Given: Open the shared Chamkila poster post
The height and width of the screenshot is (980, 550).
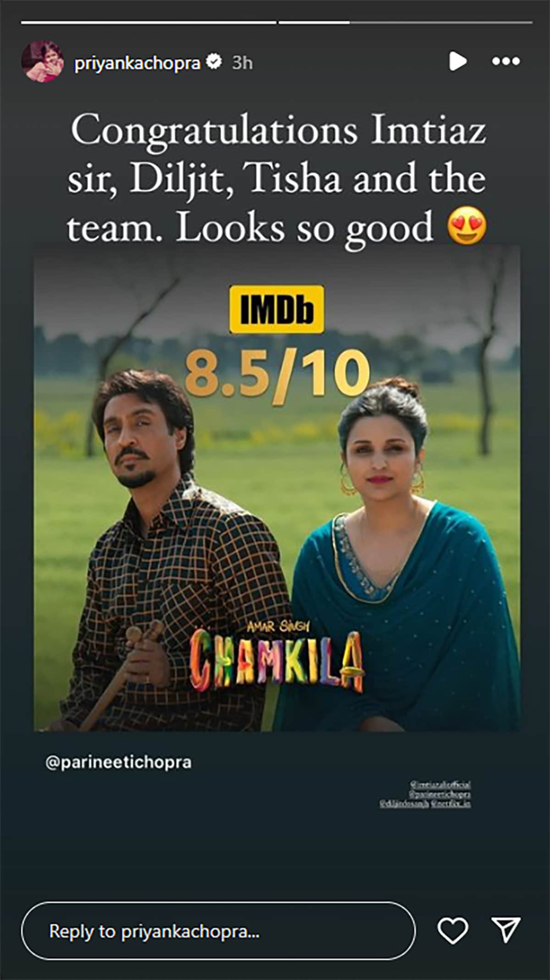Looking at the screenshot, I should coord(277,488).
